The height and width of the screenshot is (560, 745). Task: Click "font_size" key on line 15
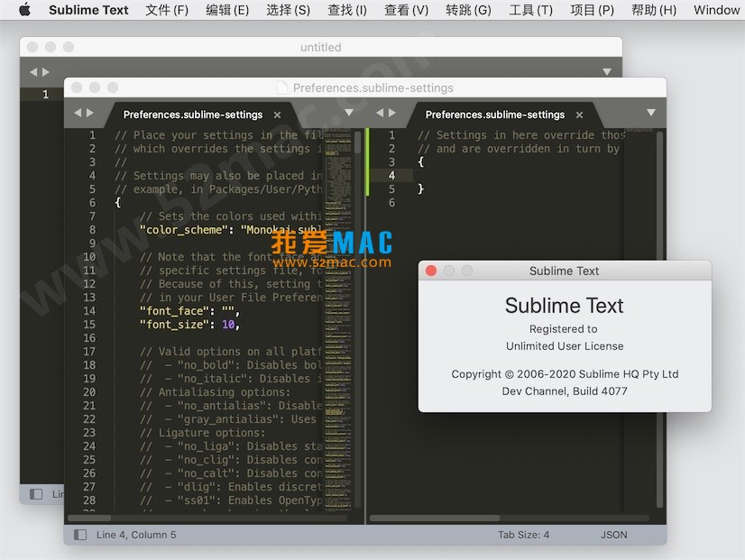[x=174, y=325]
